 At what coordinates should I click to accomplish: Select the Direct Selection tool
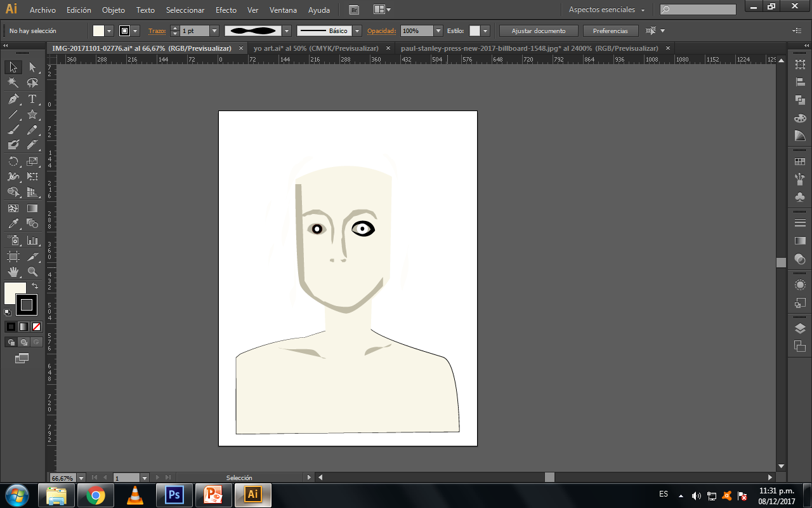(x=32, y=67)
